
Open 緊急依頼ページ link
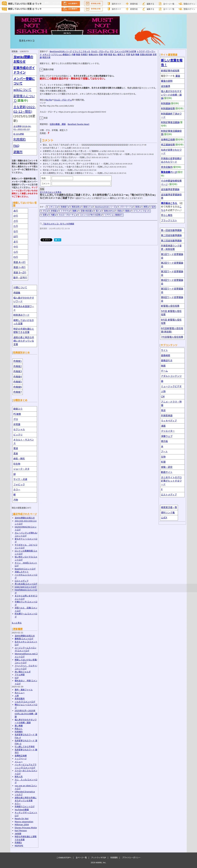169,172
